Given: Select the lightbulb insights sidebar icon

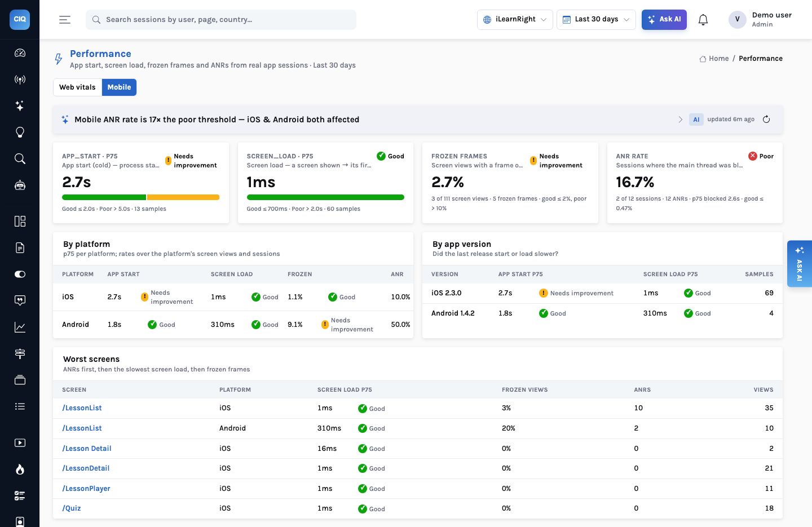Looking at the screenshot, I should click(20, 132).
